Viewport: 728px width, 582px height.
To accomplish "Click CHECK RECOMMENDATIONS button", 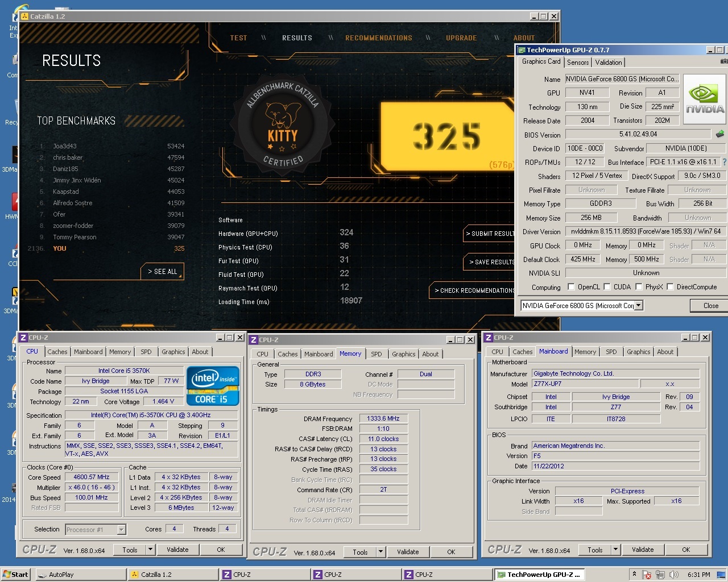I will click(x=473, y=290).
